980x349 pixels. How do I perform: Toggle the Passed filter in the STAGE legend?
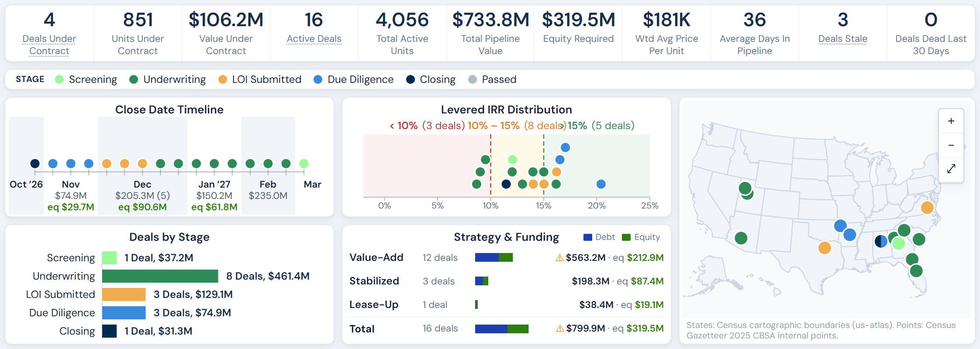pos(492,79)
